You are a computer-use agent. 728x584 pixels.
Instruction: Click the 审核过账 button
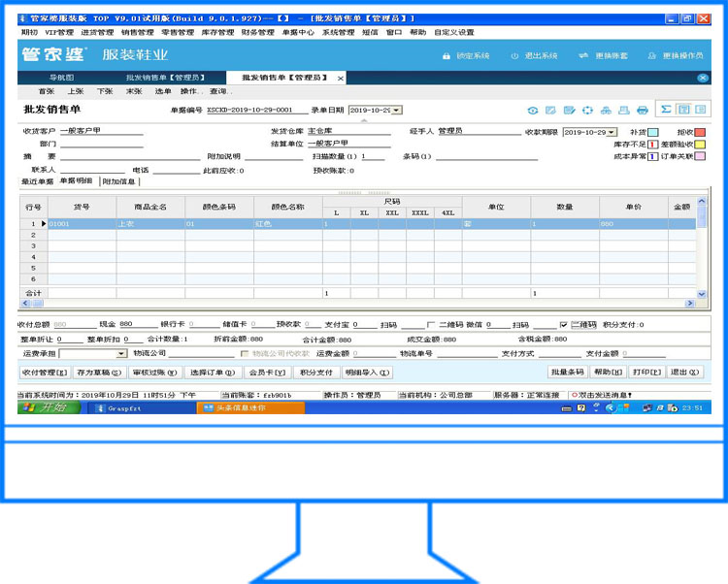(x=154, y=373)
